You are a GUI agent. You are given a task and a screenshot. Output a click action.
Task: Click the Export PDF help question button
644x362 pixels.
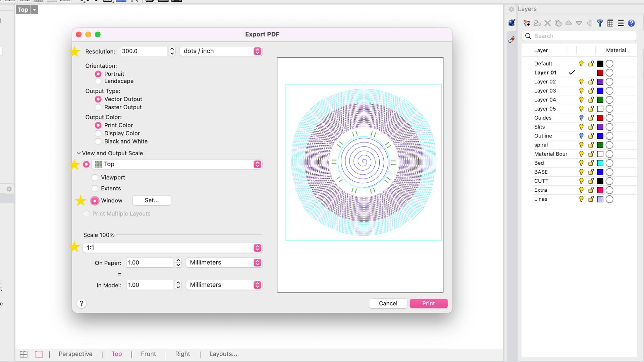[x=82, y=303]
